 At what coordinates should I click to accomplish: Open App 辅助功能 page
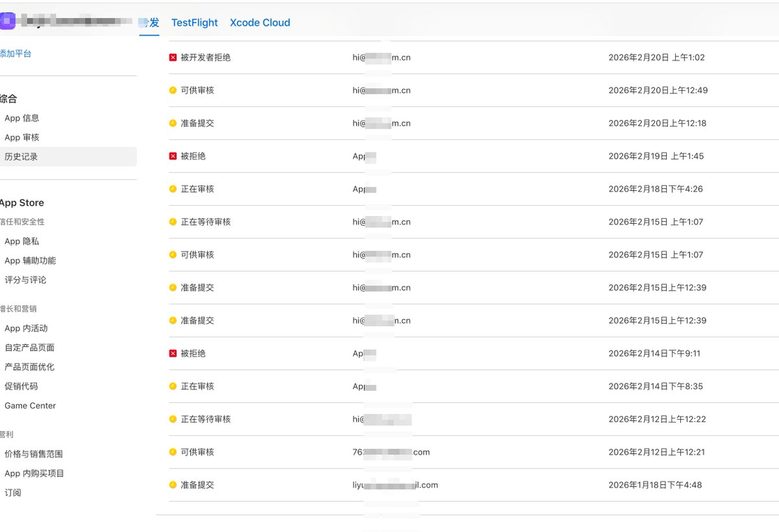click(30, 261)
